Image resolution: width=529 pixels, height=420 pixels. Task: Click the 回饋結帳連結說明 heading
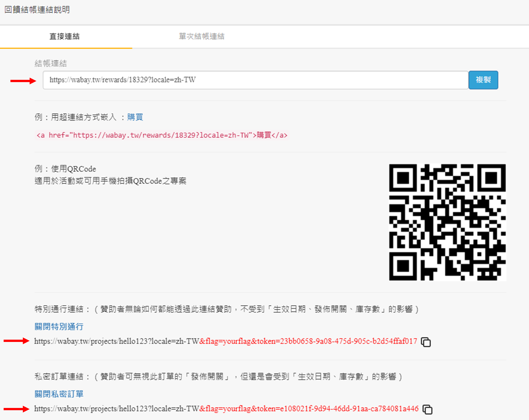pyautogui.click(x=37, y=10)
